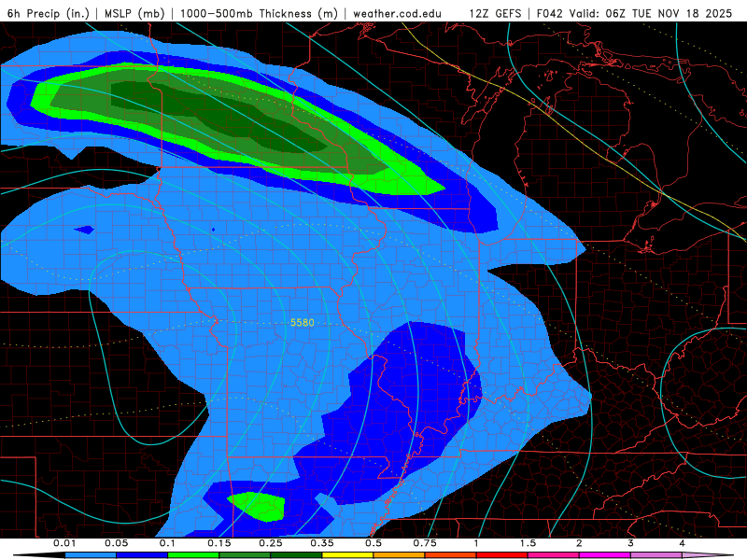Click the weather.cod.edu text in header

(398, 13)
